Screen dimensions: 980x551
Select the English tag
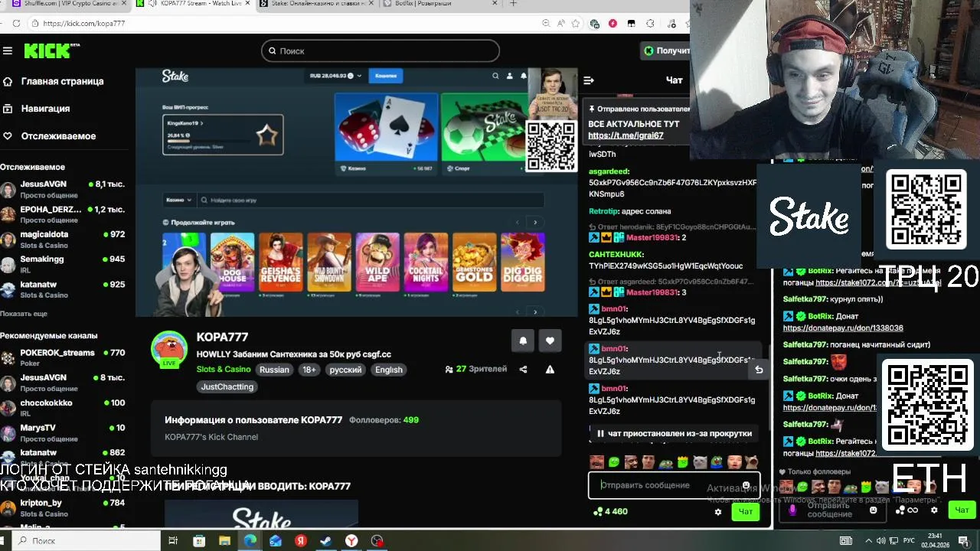point(388,370)
